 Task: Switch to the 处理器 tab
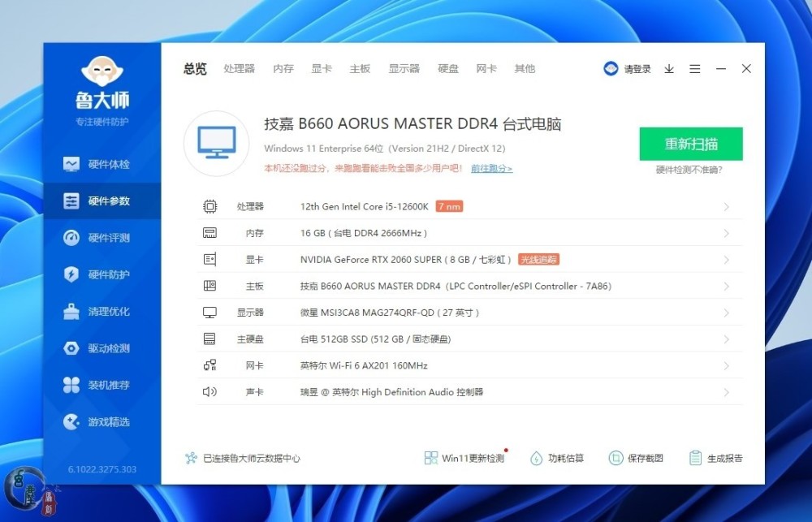point(240,69)
